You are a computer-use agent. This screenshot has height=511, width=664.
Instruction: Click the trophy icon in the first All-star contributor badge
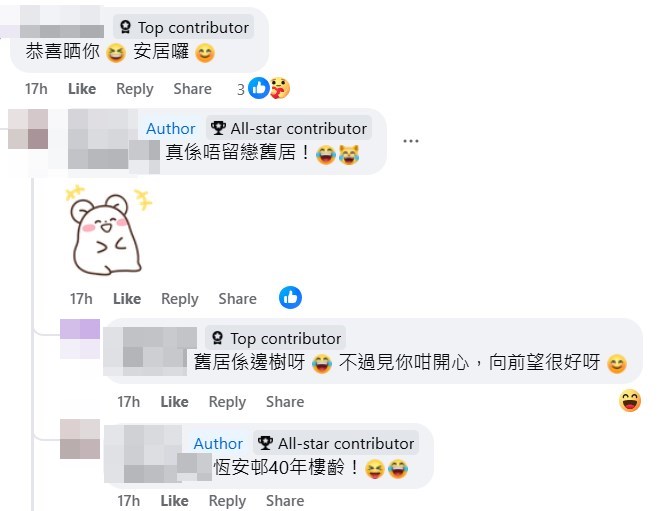coord(218,128)
